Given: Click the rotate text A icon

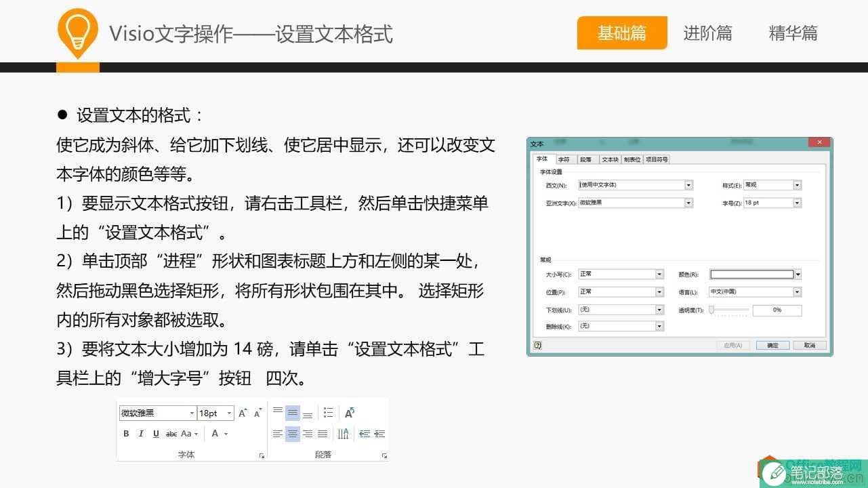Looking at the screenshot, I should click(350, 413).
